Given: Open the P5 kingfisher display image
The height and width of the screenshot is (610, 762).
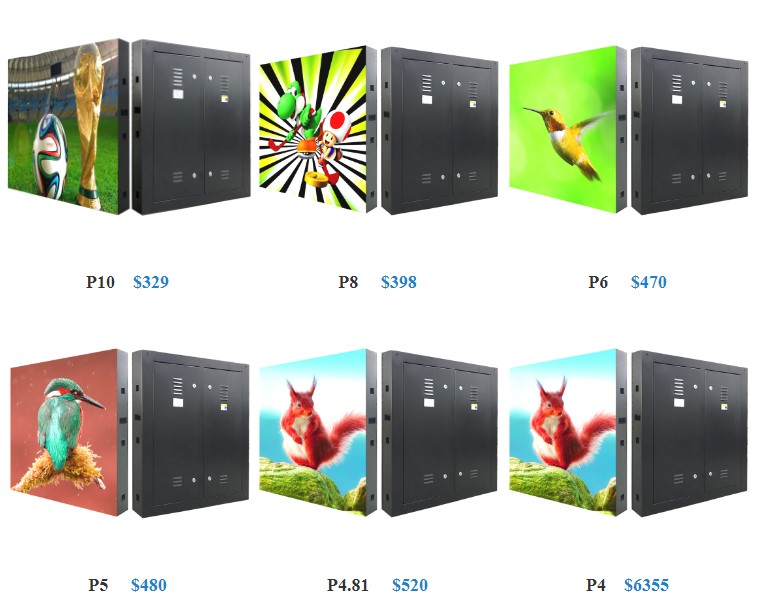Looking at the screenshot, I should click(x=69, y=433).
